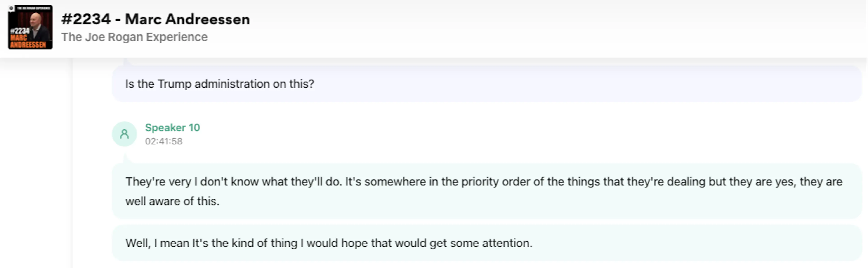This screenshot has height=268, width=868.
Task: Open "The Joe Rogan Experience" show link
Action: tap(134, 37)
